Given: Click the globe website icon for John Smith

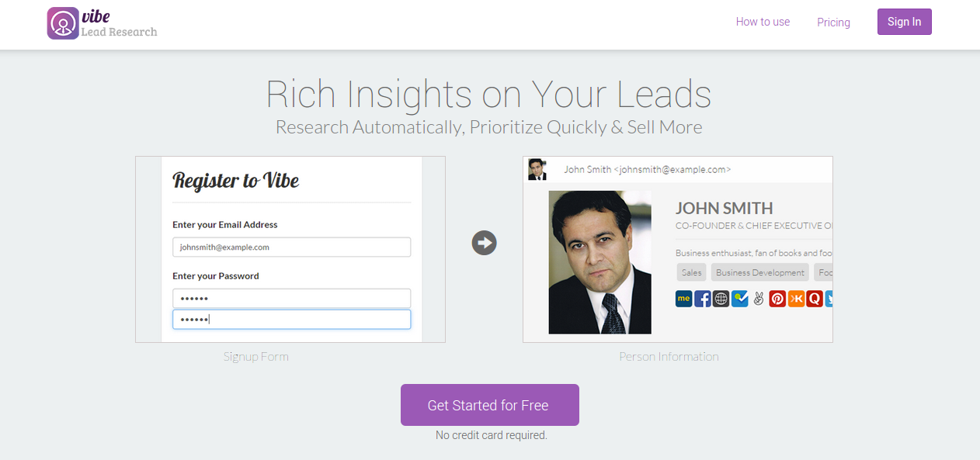Looking at the screenshot, I should [x=721, y=299].
